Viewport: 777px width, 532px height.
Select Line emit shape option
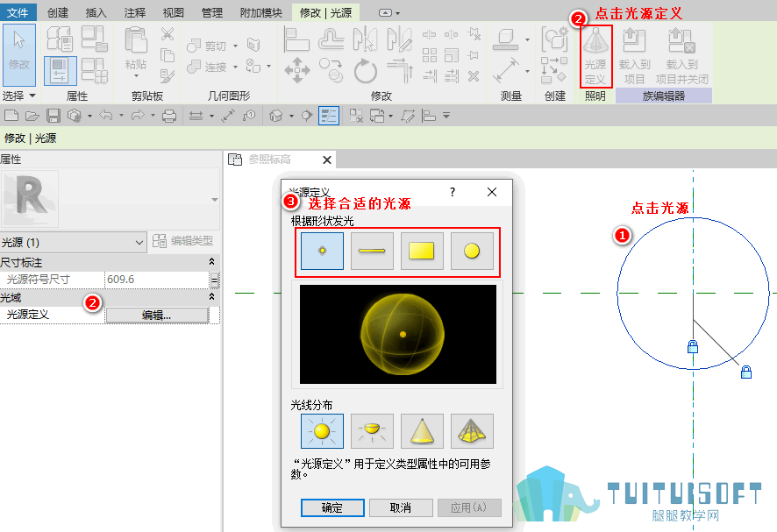coord(372,251)
